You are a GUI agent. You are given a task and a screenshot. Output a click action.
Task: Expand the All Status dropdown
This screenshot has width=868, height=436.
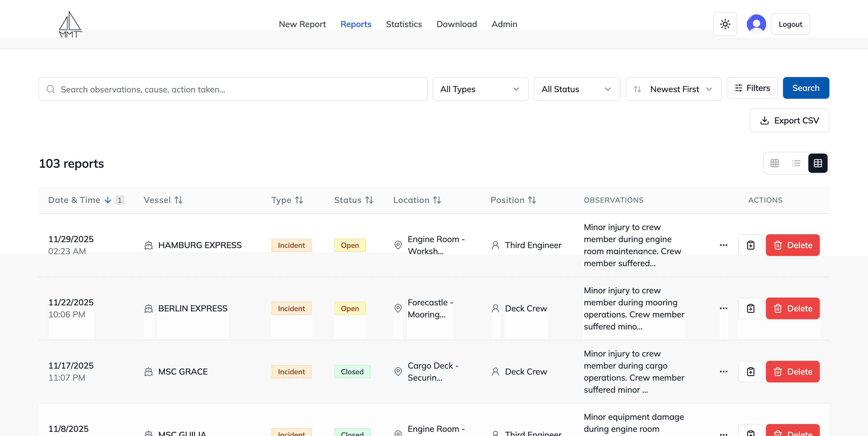[x=577, y=89]
